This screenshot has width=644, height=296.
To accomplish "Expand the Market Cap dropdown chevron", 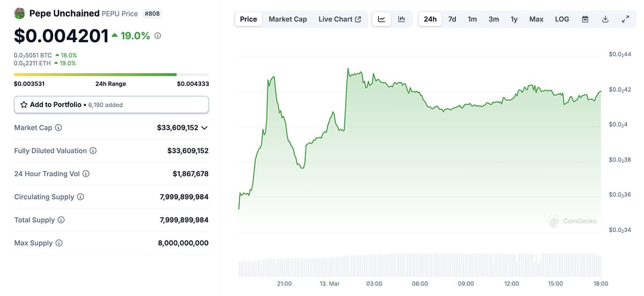I will [x=204, y=128].
